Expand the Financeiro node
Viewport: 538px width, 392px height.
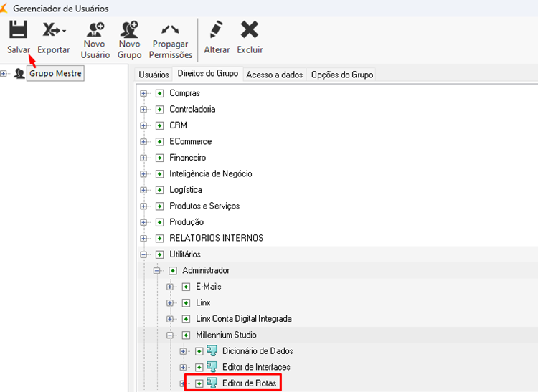pyautogui.click(x=143, y=158)
